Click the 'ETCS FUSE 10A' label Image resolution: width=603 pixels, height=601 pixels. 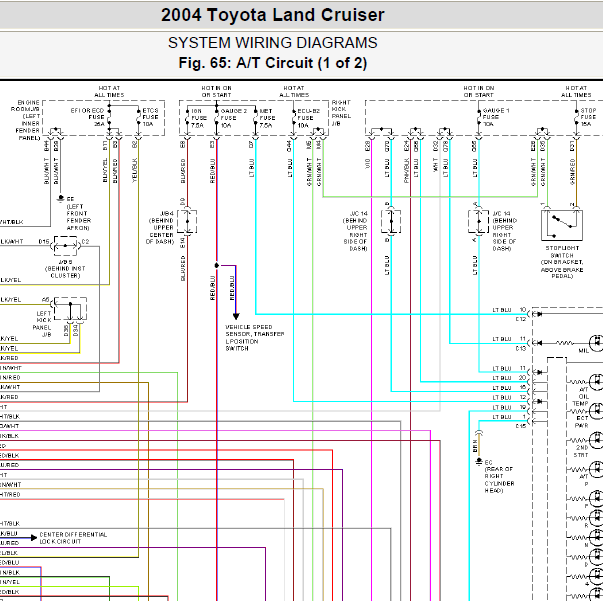[150, 117]
